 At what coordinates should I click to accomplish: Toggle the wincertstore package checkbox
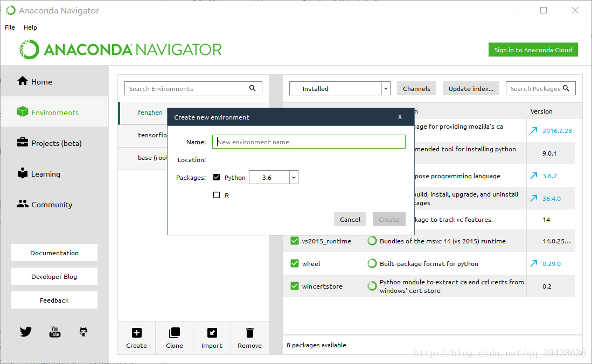pyautogui.click(x=295, y=286)
